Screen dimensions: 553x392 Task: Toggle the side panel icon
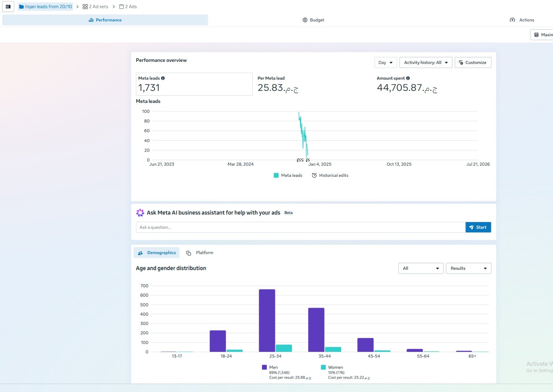[x=8, y=7]
